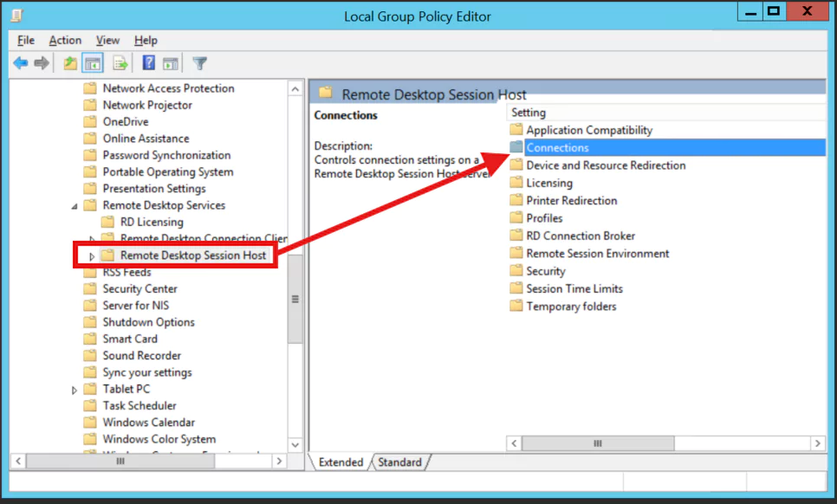The height and width of the screenshot is (504, 837).
Task: Select Online Assistance tree item
Action: [146, 139]
